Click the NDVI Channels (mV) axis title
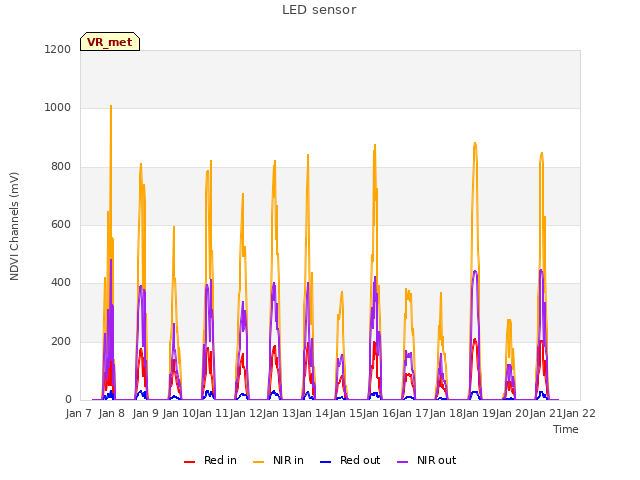640x480 pixels. tap(14, 226)
